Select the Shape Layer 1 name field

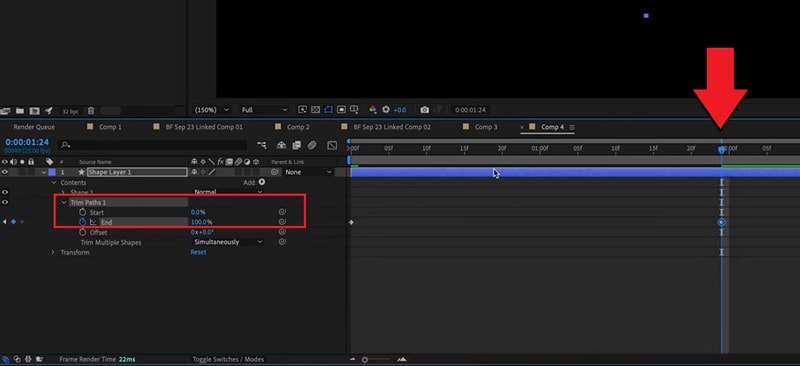pos(137,173)
